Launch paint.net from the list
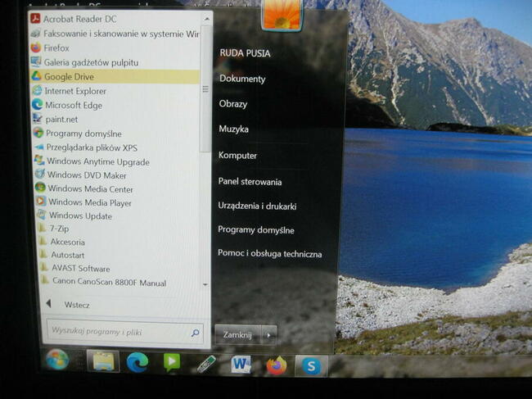Viewport: 532px width, 399px height. point(56,119)
